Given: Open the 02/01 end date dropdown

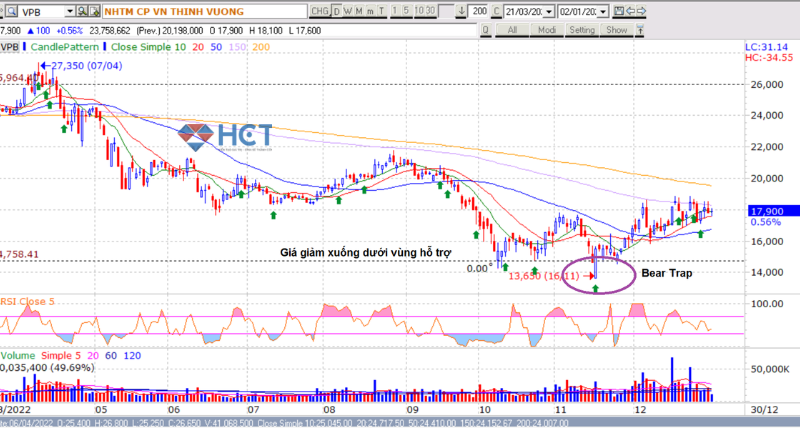Looking at the screenshot, I should tap(603, 11).
